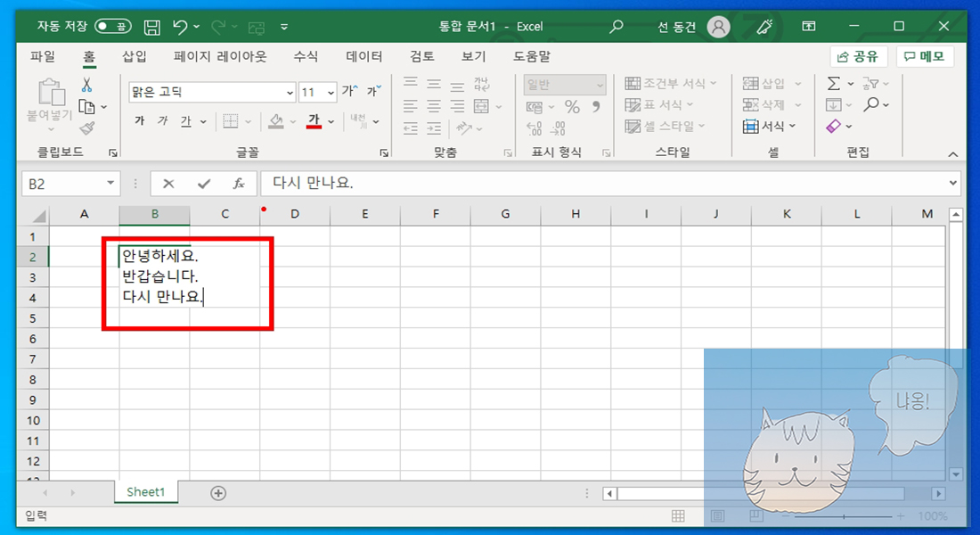Toggle bold 가 formatting

point(139,120)
